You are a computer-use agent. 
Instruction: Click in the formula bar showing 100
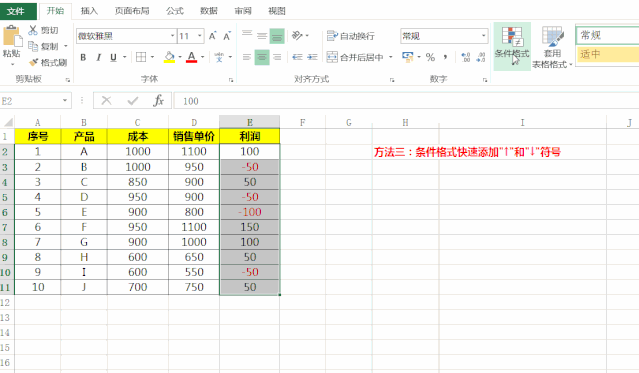click(406, 101)
